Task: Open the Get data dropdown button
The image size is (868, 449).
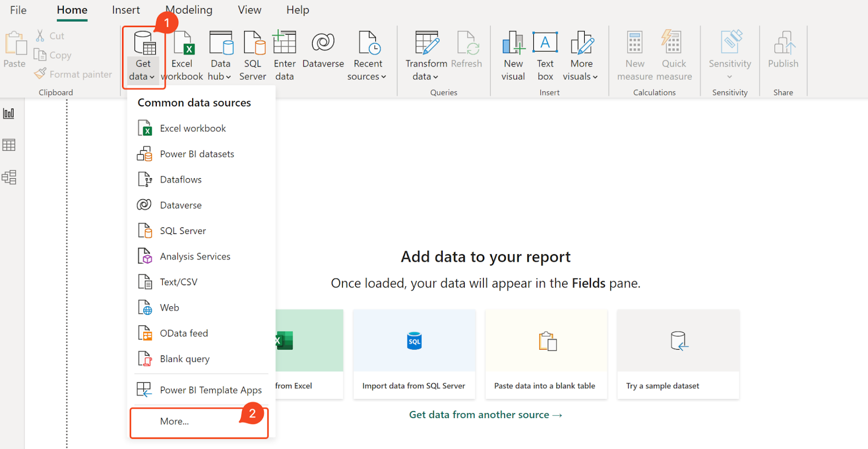Action: tap(143, 56)
